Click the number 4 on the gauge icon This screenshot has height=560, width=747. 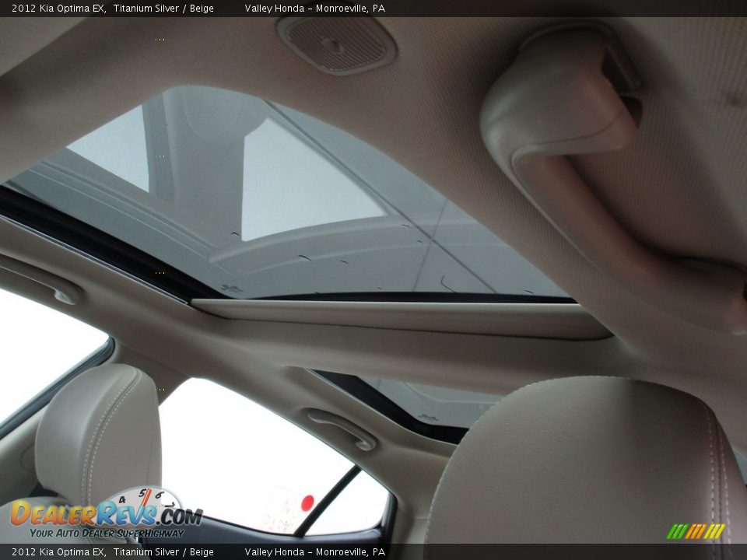pyautogui.click(x=121, y=499)
